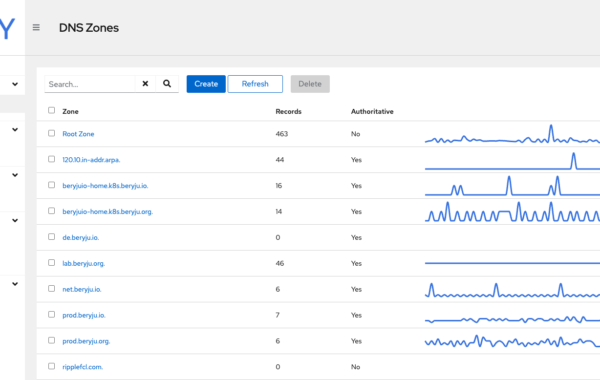Image resolution: width=600 pixels, height=380 pixels.
Task: Expand the fourth sidebar section chevron
Action: (x=15, y=220)
